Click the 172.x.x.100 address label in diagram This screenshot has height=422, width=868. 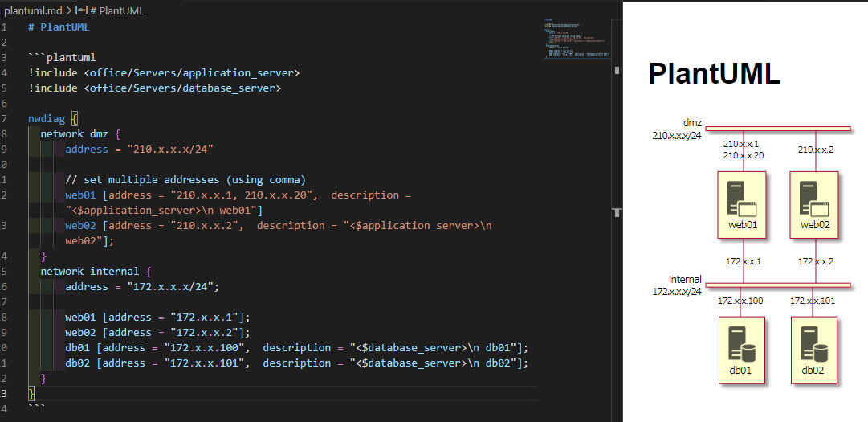tap(740, 301)
